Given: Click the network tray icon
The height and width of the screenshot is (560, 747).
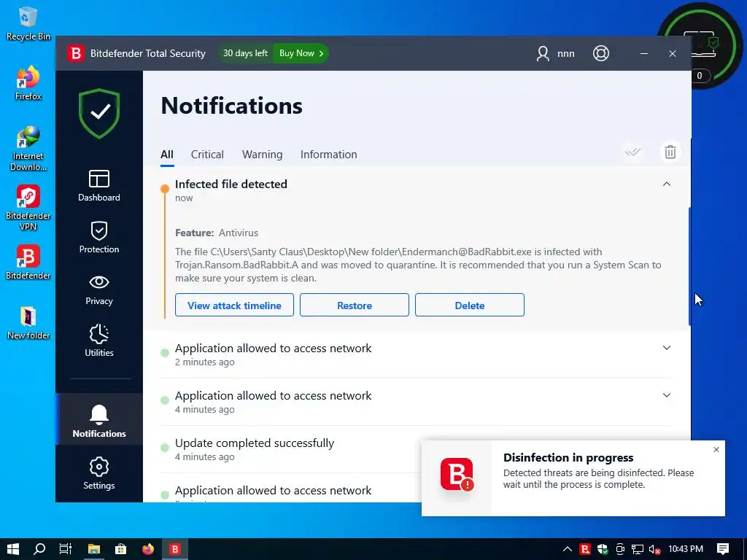Looking at the screenshot, I should [x=638, y=549].
